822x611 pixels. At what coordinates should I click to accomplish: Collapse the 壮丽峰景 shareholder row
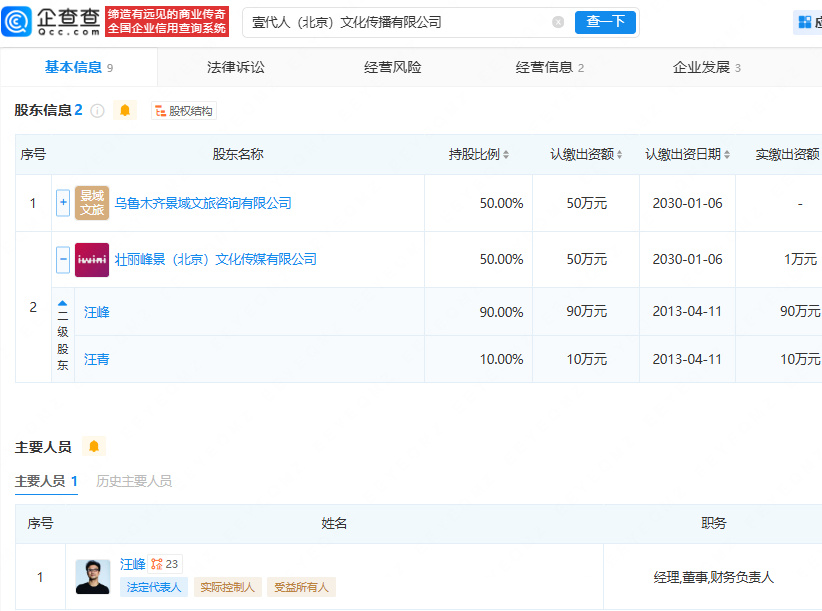63,259
